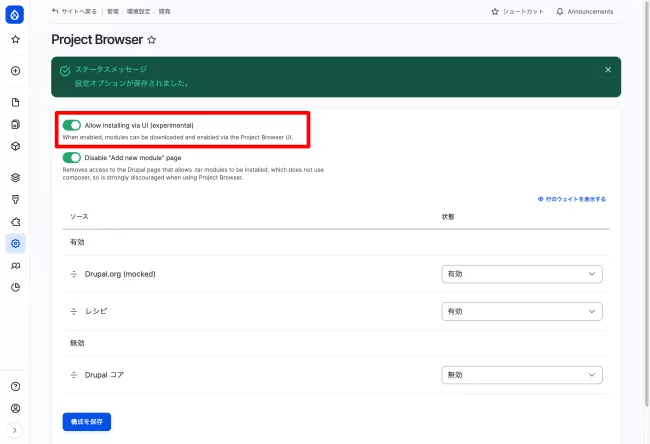Screen dimensions: 650x444
Task: Click the blue save configuration button
Action: 87,422
